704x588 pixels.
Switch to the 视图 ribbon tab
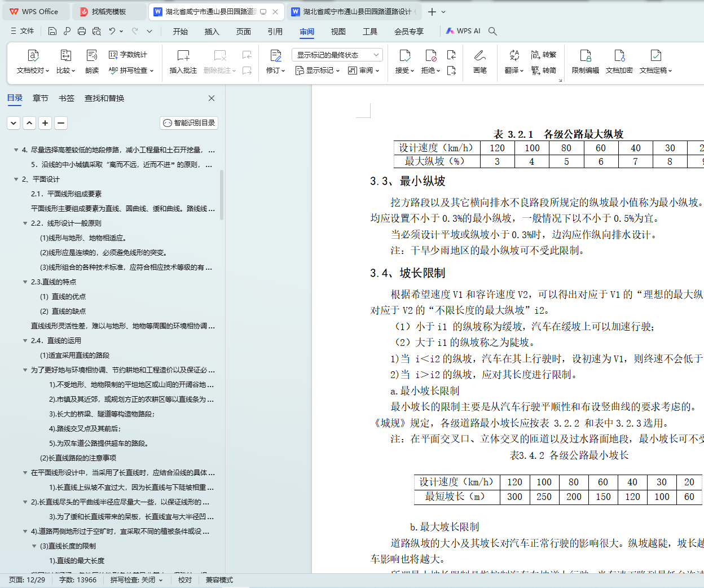coord(338,32)
